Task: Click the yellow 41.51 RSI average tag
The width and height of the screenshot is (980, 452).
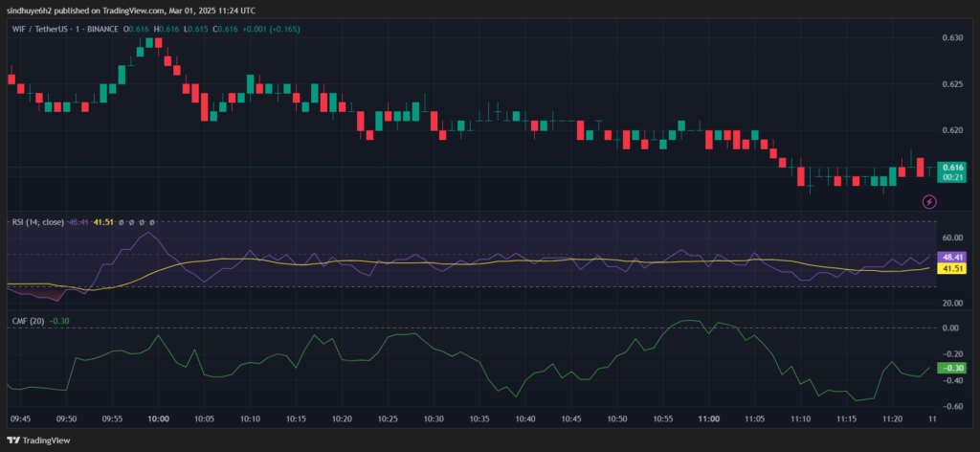Action: [953, 269]
